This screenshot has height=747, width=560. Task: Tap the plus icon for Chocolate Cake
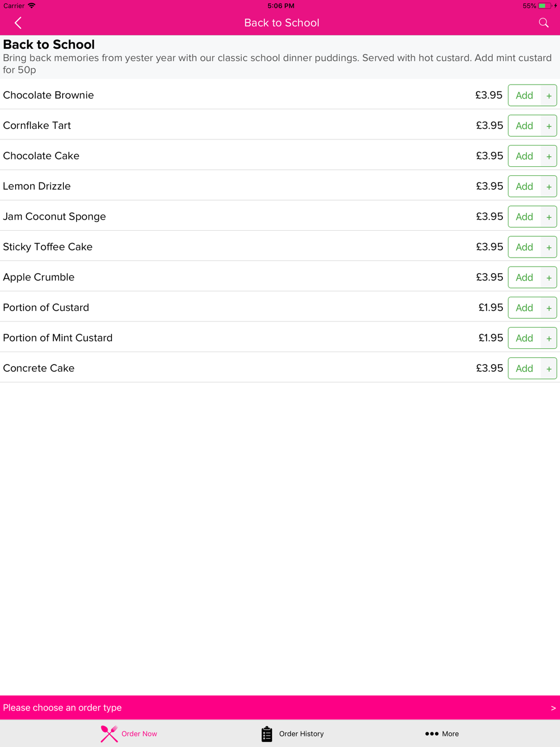click(x=549, y=156)
